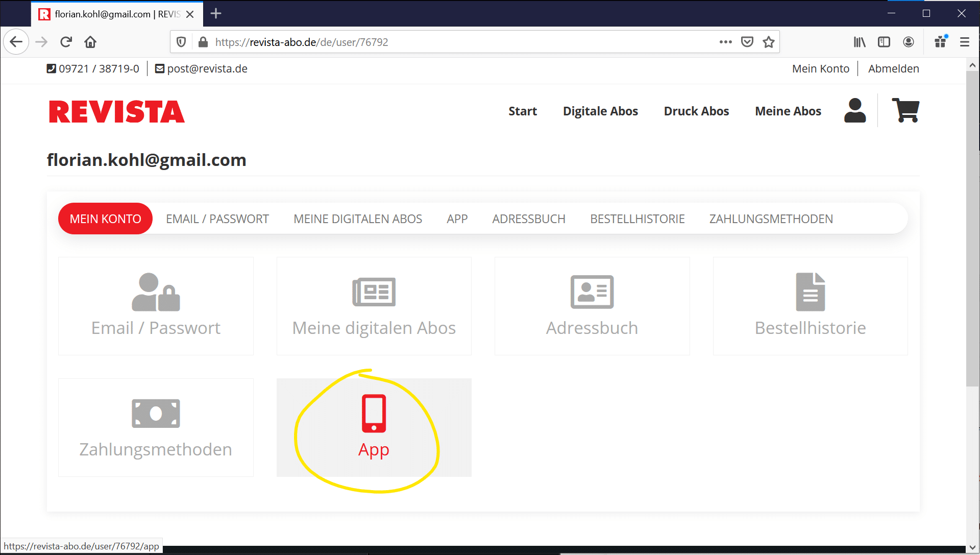Go back with the browser back arrow

16,42
